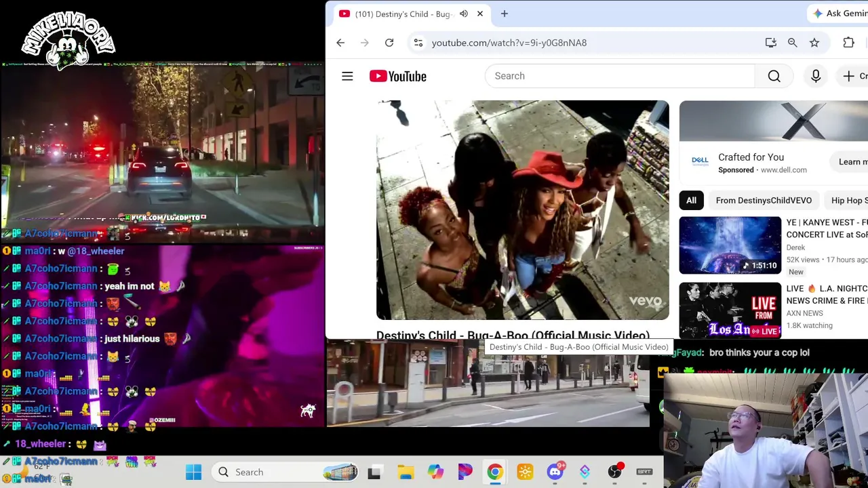Open Discord from taskbar
Screen dimensions: 868x488
point(555,472)
